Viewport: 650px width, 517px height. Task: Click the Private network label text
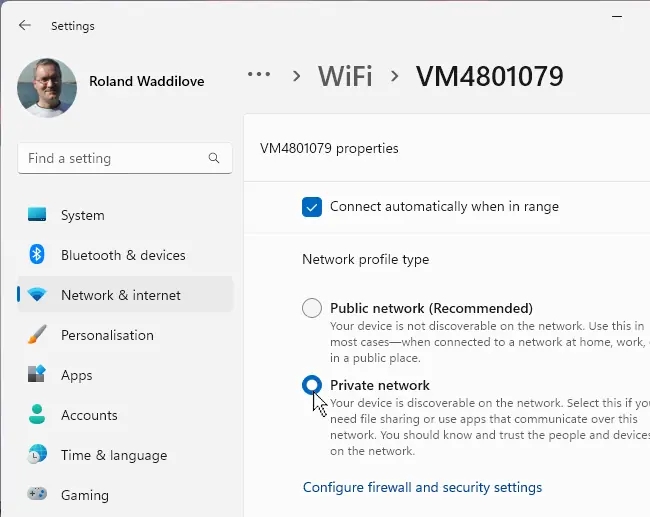point(380,385)
